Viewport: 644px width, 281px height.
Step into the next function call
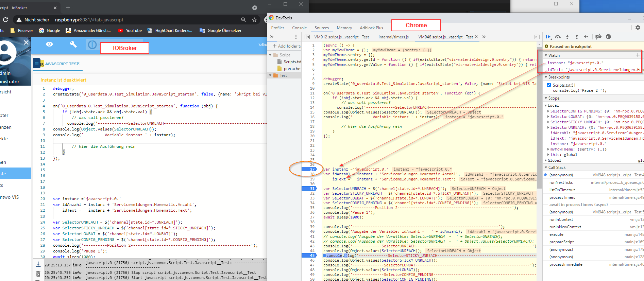click(x=567, y=37)
